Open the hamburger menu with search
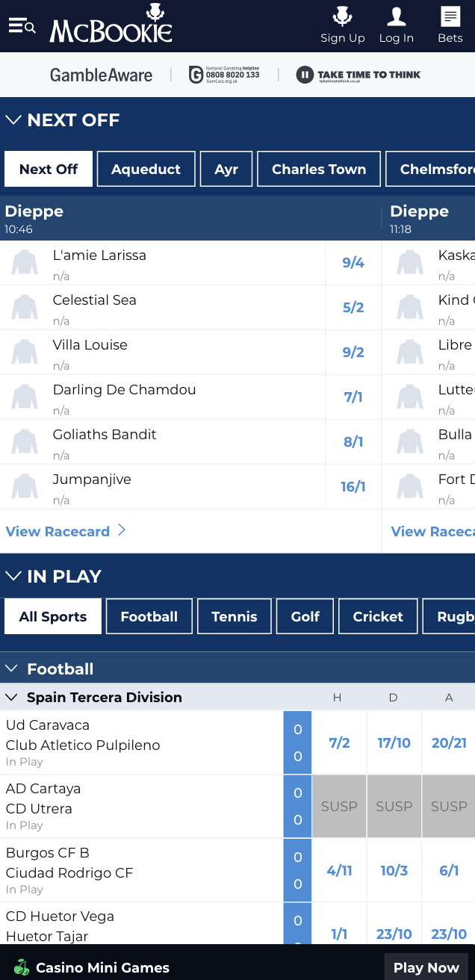 [19, 25]
